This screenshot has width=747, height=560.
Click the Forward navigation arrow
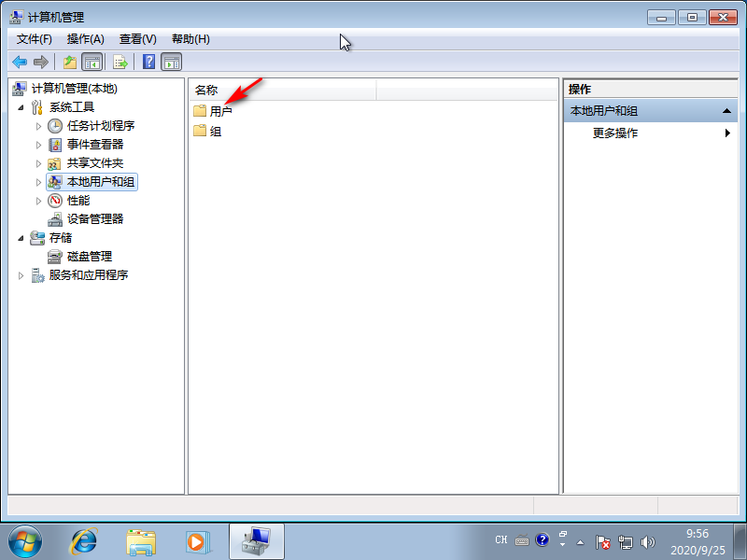coord(42,62)
